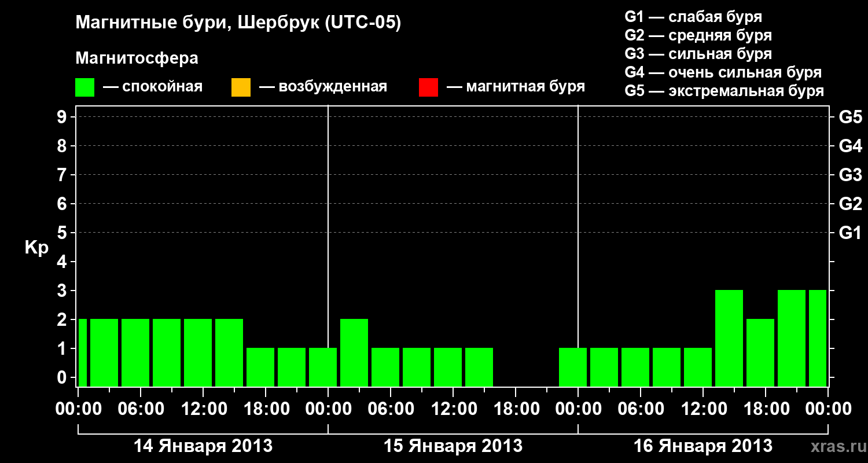Click the Kp 3 bar at 13:00–16:00 on 16 Января
The height and width of the screenshot is (463, 868).
click(729, 338)
